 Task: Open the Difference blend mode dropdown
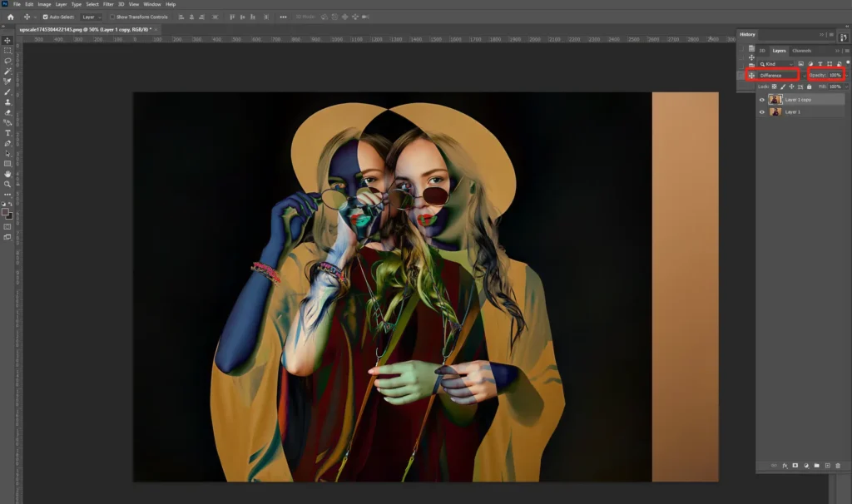tap(781, 76)
